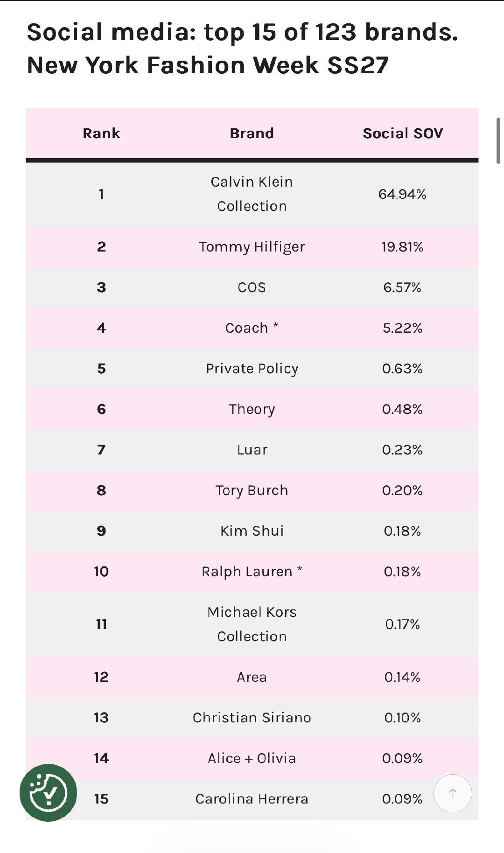Select the Social SOV column header

403,133
